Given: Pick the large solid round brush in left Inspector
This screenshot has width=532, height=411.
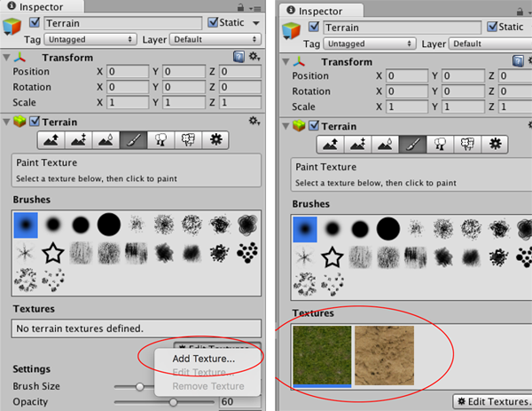Looking at the screenshot, I should (109, 225).
